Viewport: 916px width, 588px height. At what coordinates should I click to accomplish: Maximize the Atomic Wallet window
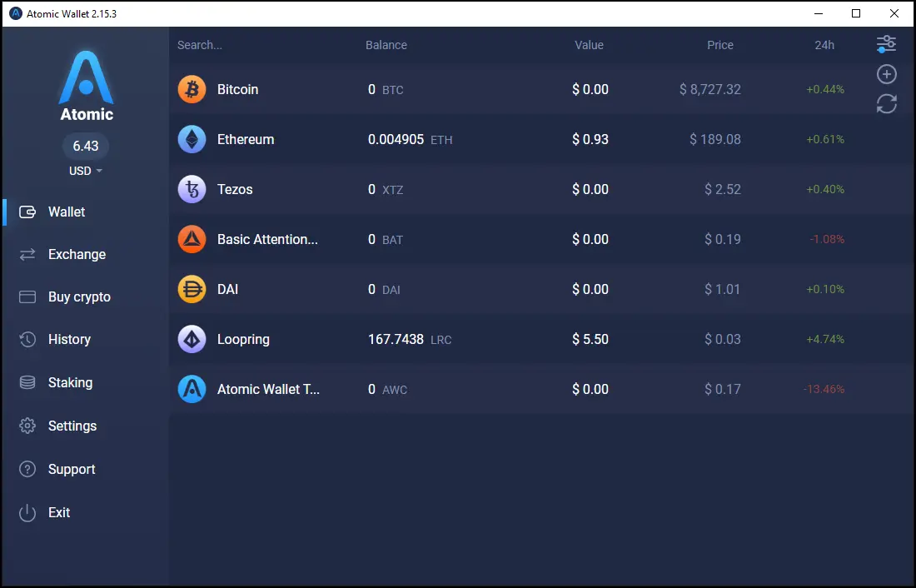pos(856,13)
